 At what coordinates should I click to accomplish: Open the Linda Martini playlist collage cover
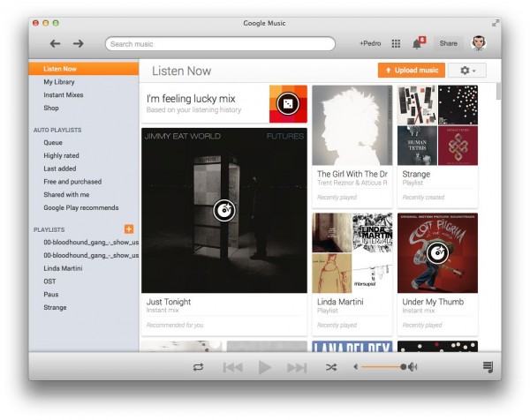coord(352,253)
